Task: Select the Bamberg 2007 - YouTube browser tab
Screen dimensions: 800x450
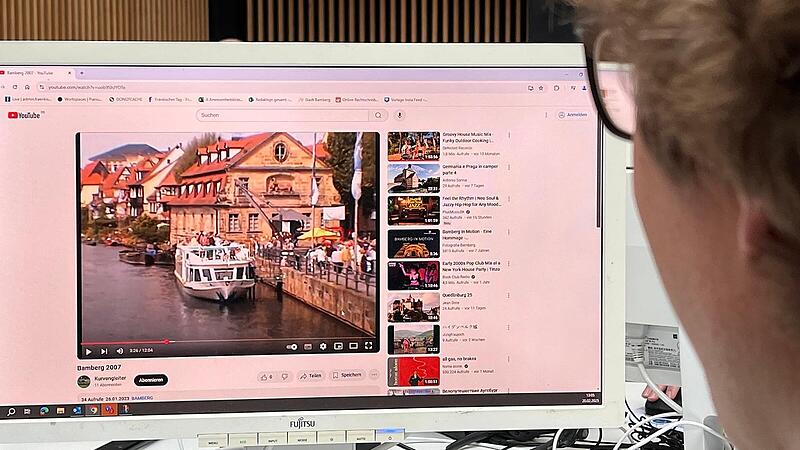Action: coord(37,73)
